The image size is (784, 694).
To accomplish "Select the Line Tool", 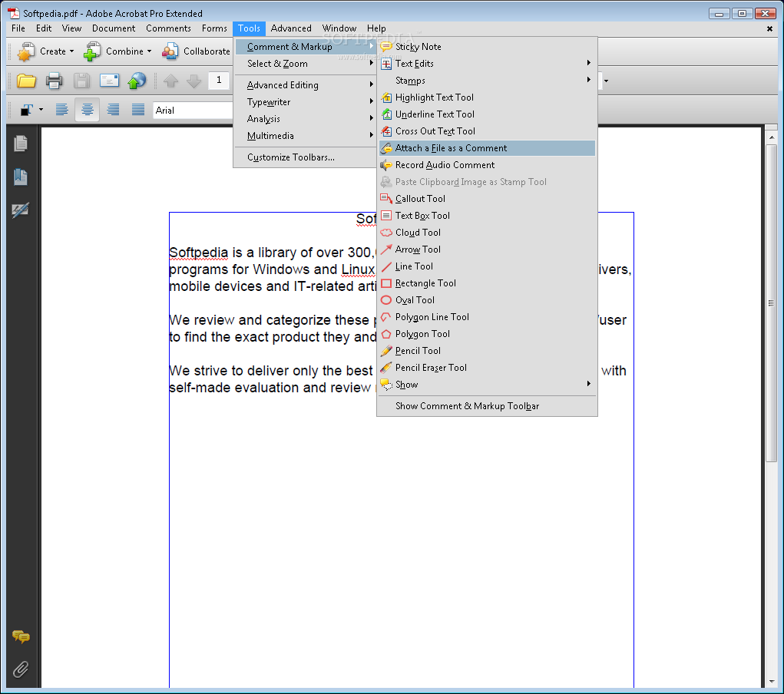I will pos(487,266).
